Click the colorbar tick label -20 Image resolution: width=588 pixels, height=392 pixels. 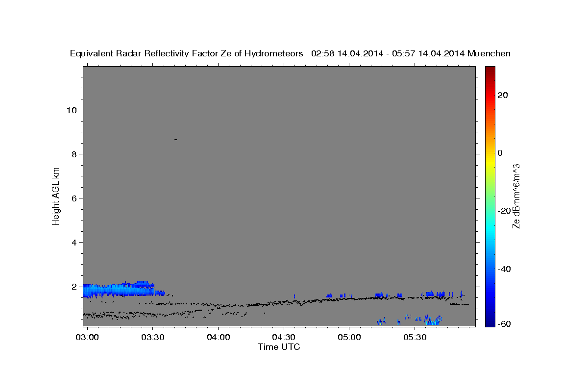tap(504, 211)
